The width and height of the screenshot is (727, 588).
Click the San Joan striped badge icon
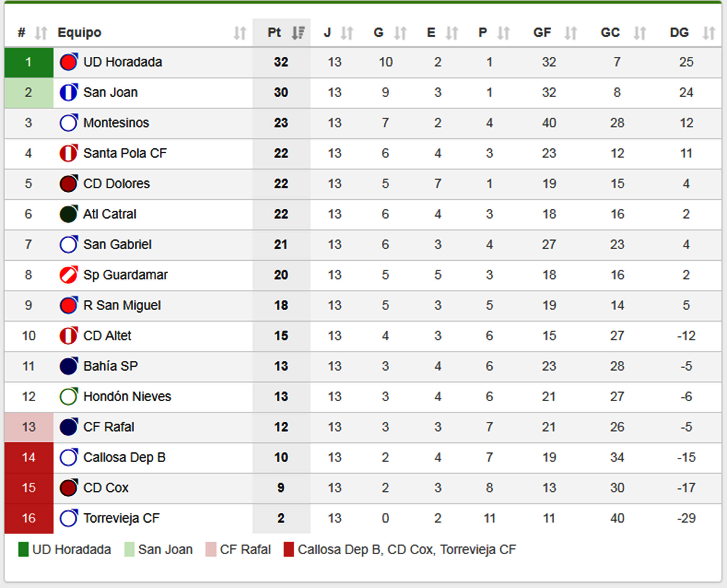point(69,93)
